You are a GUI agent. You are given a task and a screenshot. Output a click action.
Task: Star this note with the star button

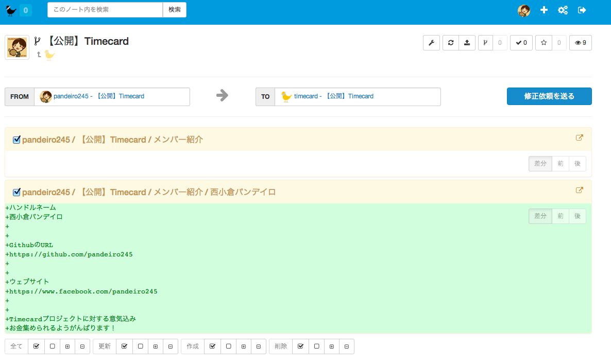(544, 43)
